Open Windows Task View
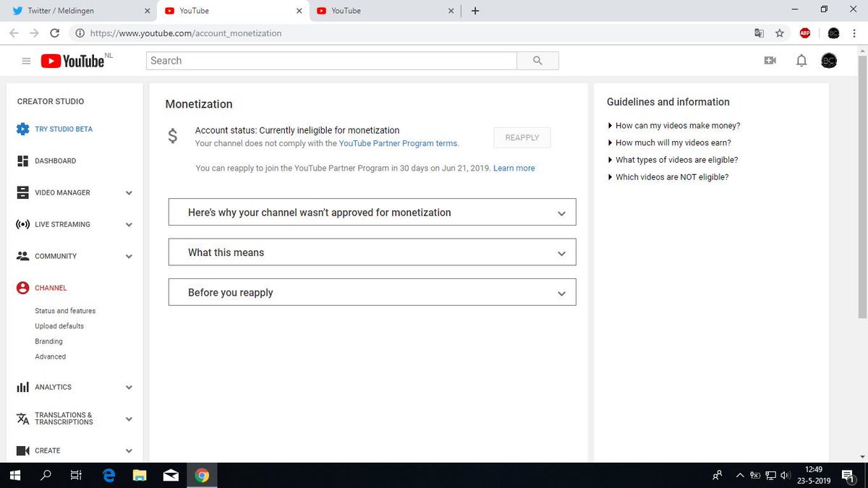868x488 pixels. pos(77,476)
